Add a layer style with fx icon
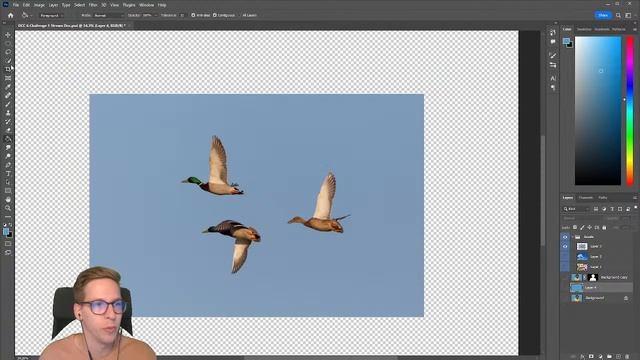Viewport: 640px width, 360px height. 582,356
